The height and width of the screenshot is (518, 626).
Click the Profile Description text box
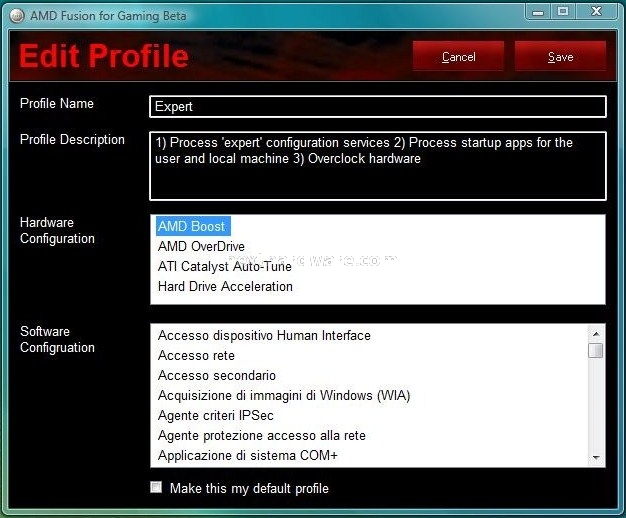tap(378, 166)
